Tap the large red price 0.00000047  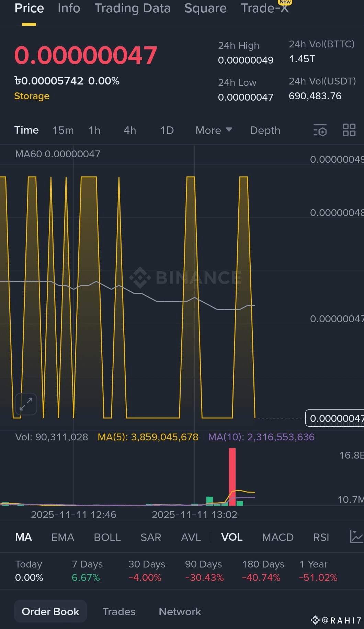coord(86,55)
